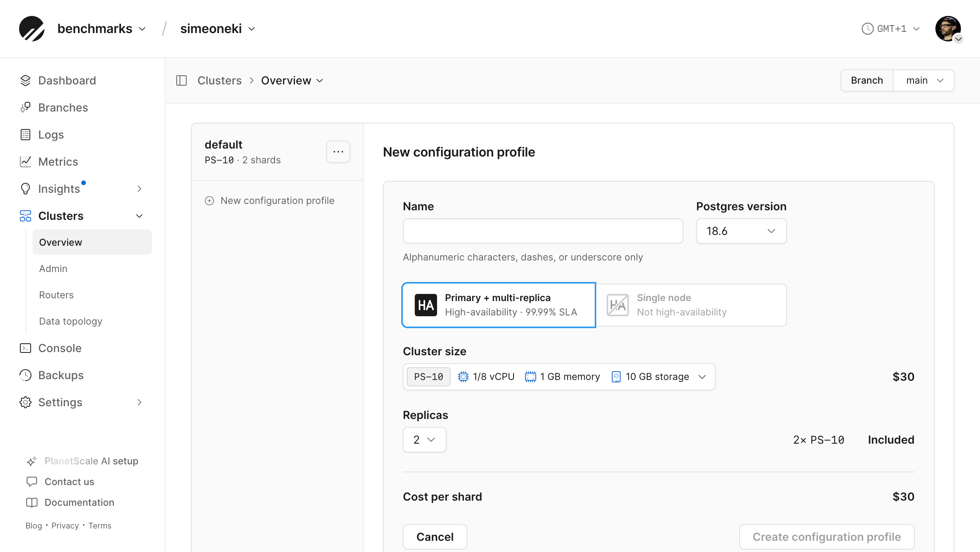Click the Branch button

pos(867,80)
